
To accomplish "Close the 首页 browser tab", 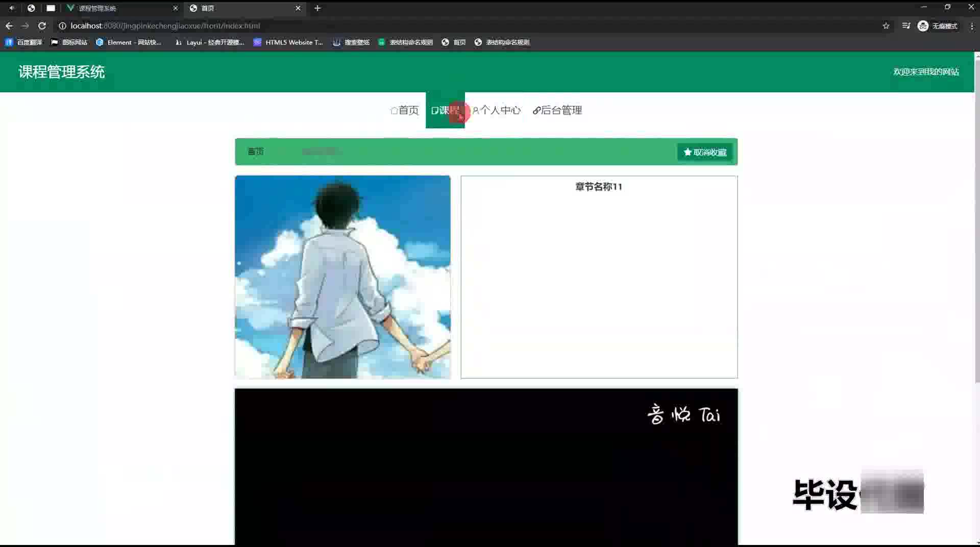I will 298,8.
